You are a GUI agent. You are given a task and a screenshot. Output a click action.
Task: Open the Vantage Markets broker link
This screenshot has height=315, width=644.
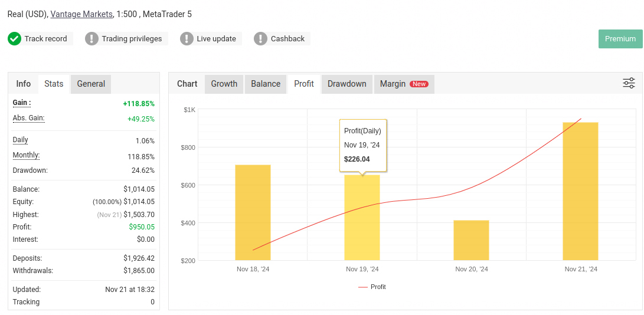(x=81, y=14)
